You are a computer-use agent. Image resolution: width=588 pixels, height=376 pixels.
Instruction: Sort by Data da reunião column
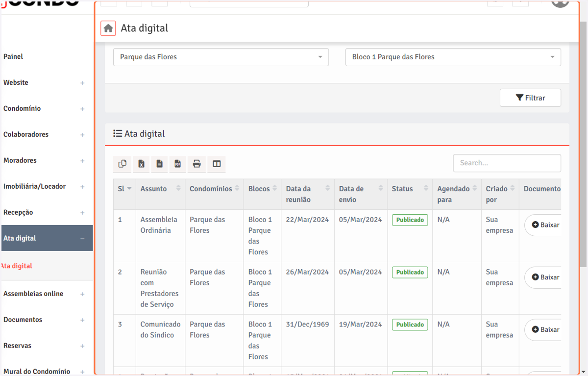pyautogui.click(x=328, y=189)
